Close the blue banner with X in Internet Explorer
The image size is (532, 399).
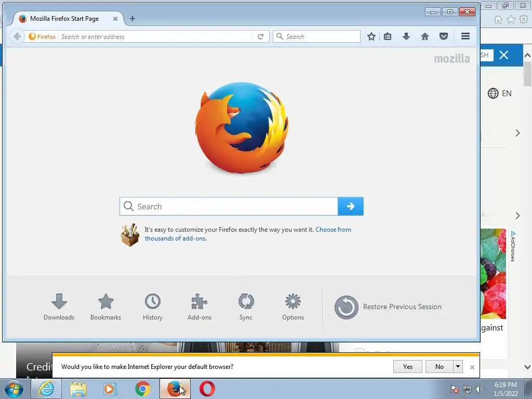[x=504, y=55]
